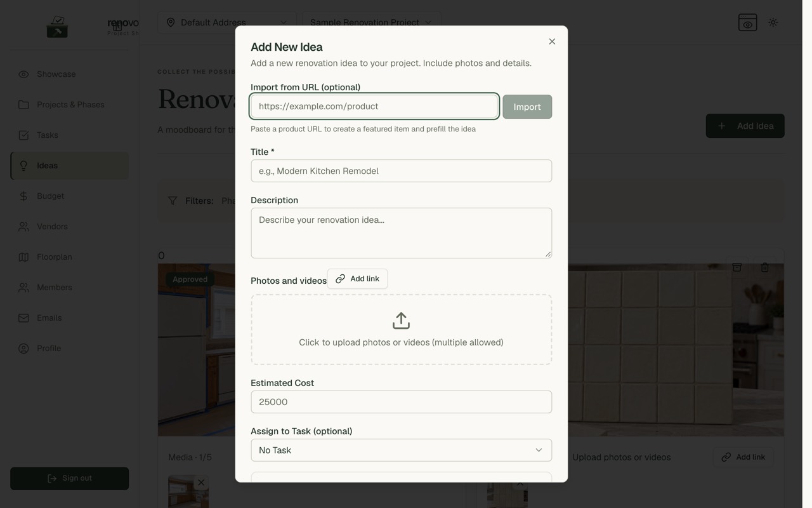Click the Floorplan map icon in the sidebar

[x=23, y=257]
